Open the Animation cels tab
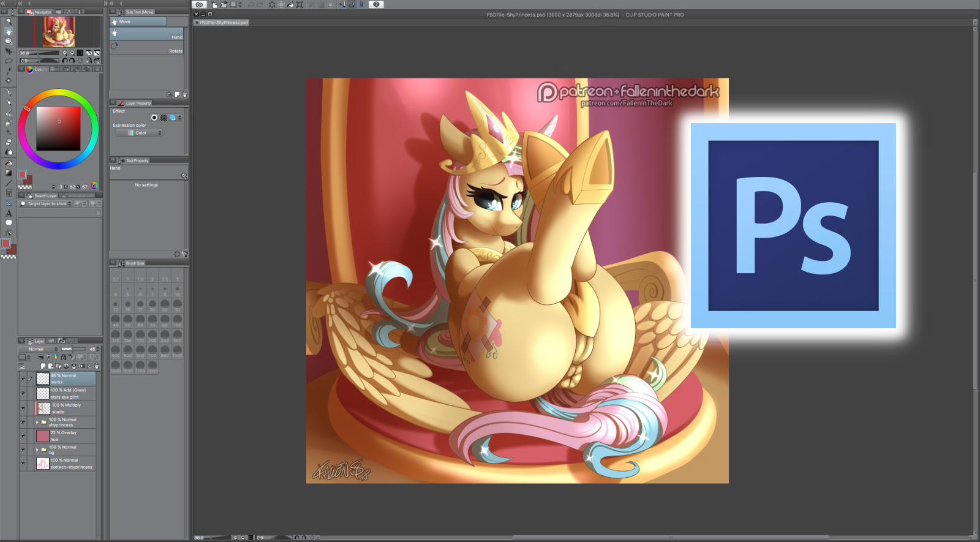Screen dimensions: 980x542 (x=77, y=196)
